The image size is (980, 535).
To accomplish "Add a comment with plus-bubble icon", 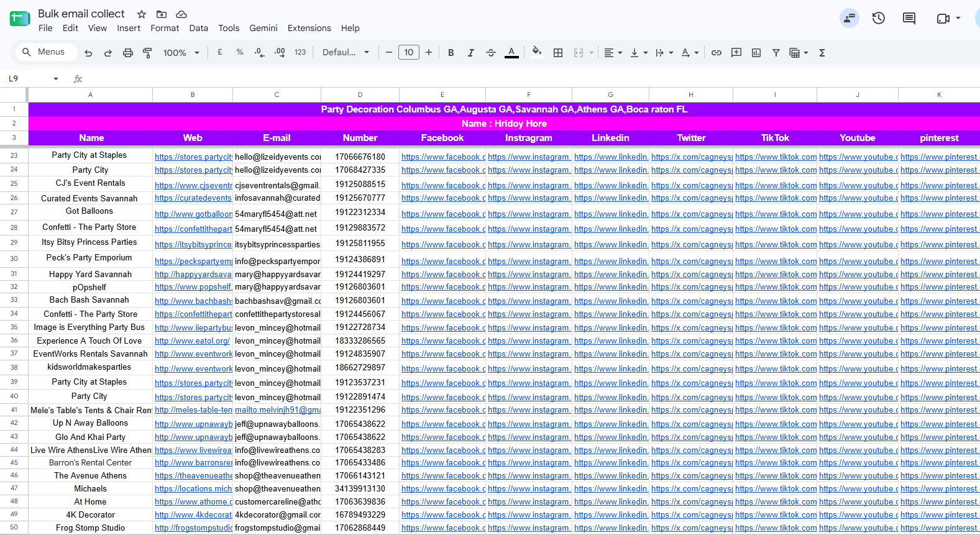I will pos(736,53).
